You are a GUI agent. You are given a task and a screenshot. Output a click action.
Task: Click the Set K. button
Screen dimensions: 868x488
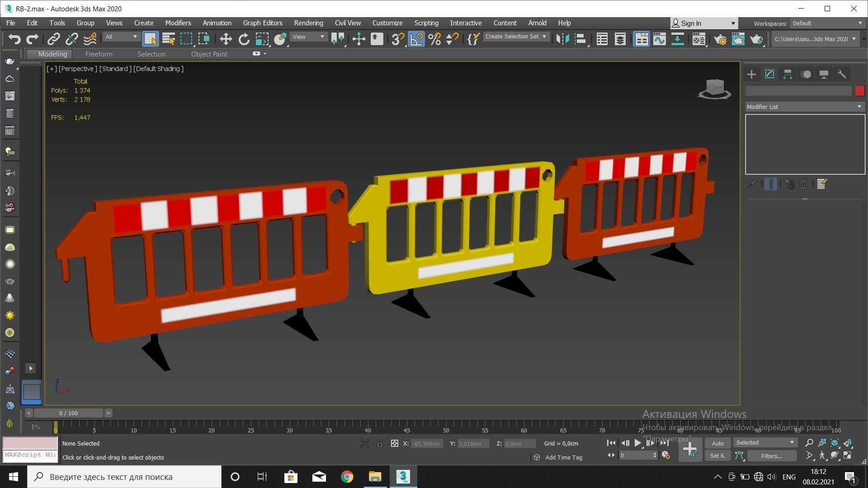717,456
